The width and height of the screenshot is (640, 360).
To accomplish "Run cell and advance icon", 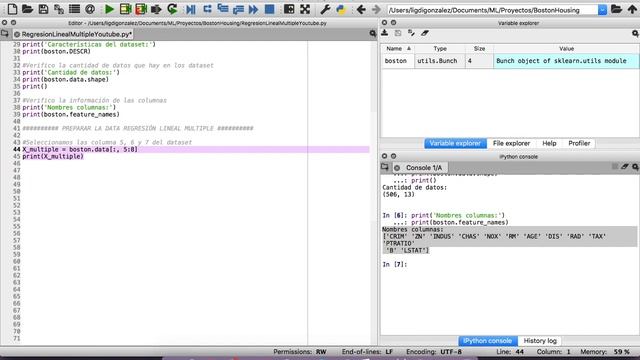I will [141, 9].
